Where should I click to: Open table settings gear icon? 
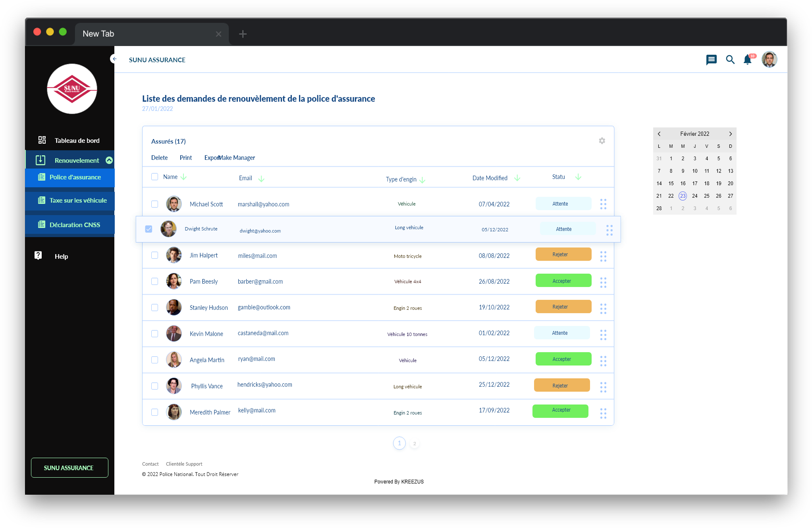click(x=602, y=141)
